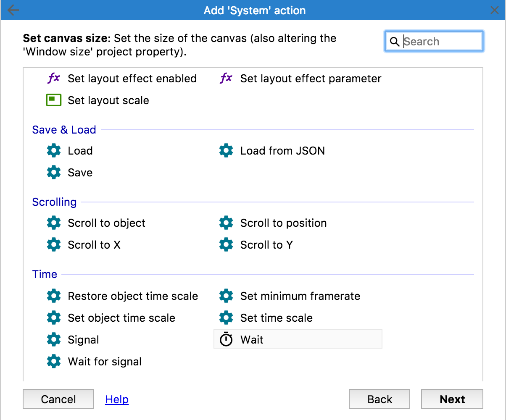Click the back arrow in title bar
Image resolution: width=506 pixels, height=420 pixels.
point(13,10)
